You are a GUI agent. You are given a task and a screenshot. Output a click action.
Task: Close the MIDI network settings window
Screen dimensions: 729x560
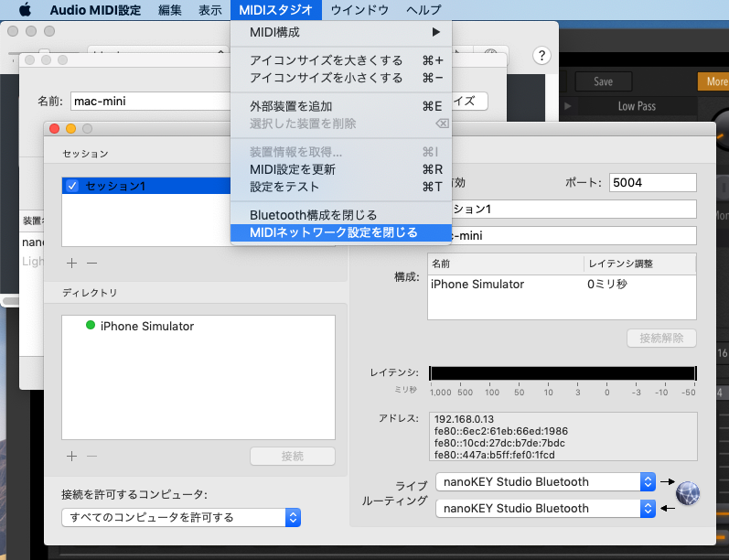pos(54,129)
